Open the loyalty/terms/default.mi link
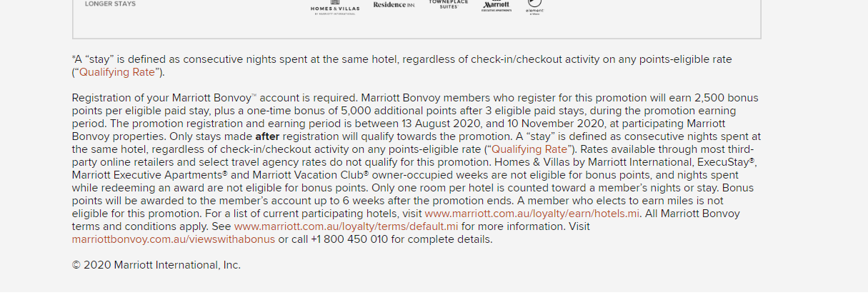The image size is (868, 295). tap(346, 226)
